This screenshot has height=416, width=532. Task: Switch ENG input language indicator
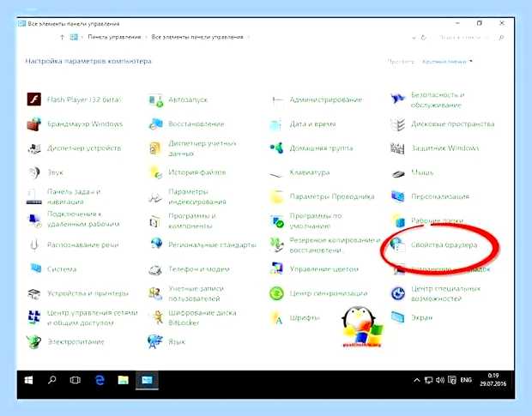pyautogui.click(x=466, y=380)
